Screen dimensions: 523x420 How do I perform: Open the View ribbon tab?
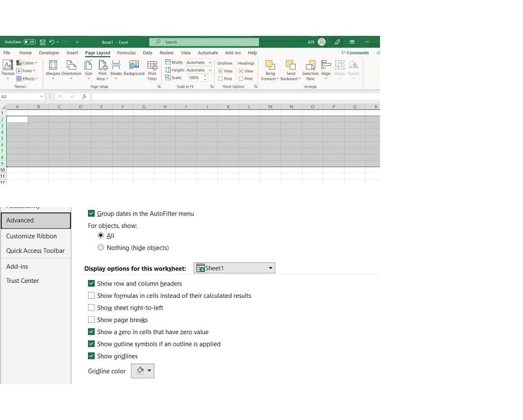[x=186, y=53]
